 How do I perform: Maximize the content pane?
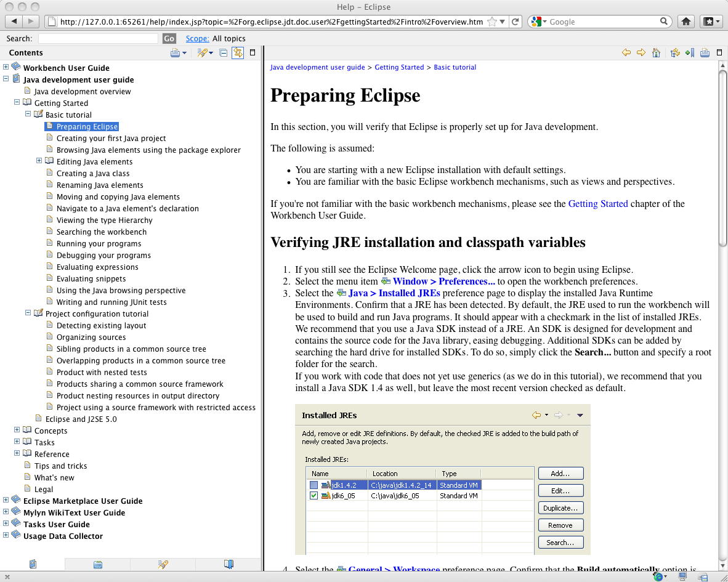coord(719,52)
